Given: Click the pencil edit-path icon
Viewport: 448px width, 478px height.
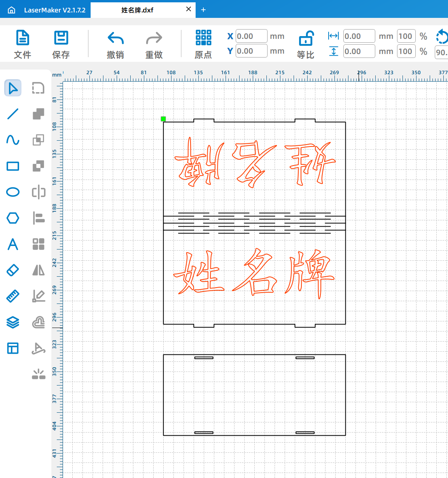Looking at the screenshot, I should pyautogui.click(x=38, y=296).
